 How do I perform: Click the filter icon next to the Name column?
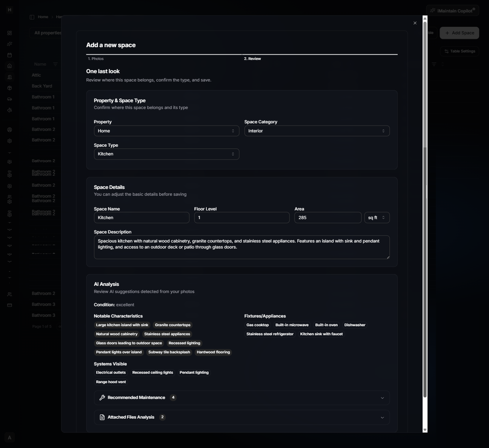click(55, 64)
